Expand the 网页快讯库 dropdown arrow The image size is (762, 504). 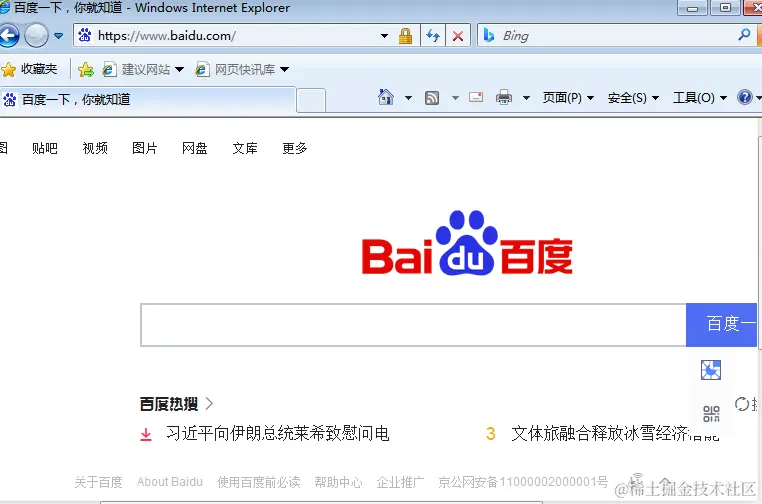[285, 70]
